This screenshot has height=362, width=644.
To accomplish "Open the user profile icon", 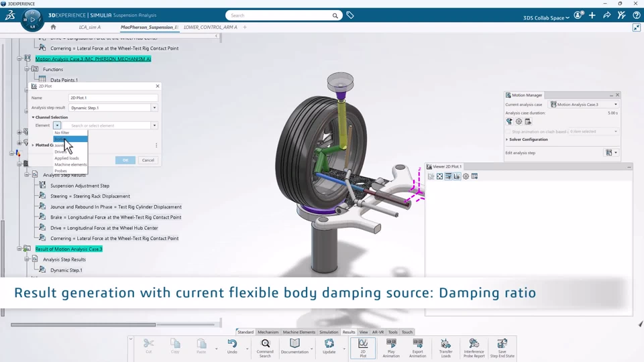I will point(578,15).
